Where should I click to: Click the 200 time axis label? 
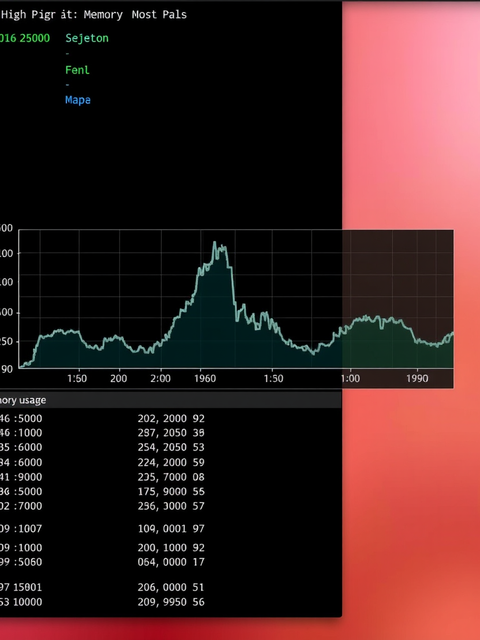(x=118, y=379)
